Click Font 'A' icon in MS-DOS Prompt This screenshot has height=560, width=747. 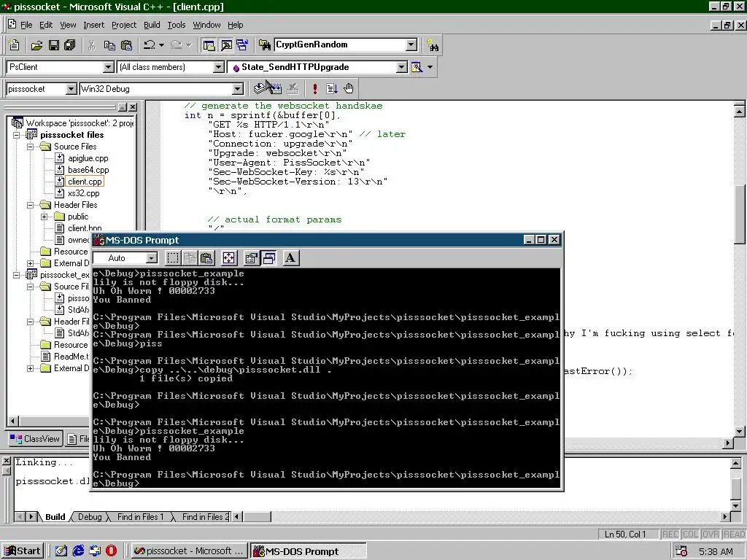(x=290, y=258)
